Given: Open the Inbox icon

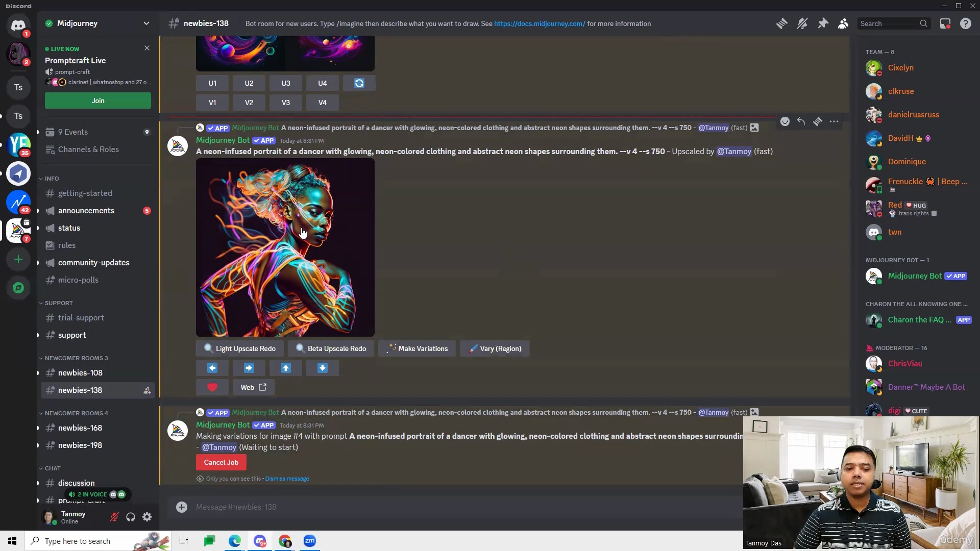Looking at the screenshot, I should [x=945, y=23].
